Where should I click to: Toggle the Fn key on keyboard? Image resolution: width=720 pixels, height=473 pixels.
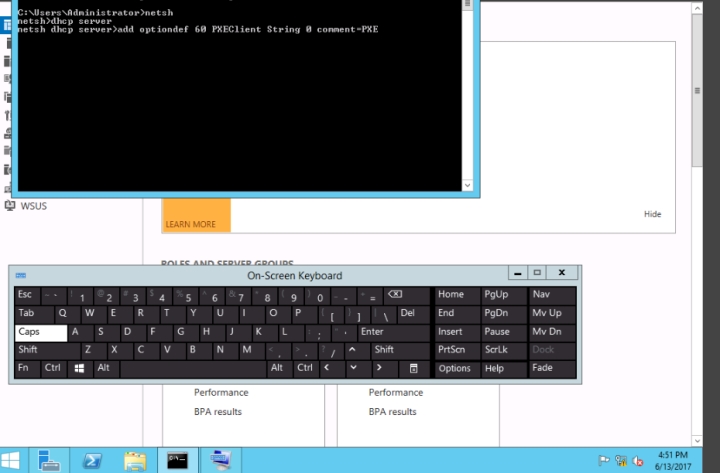23,368
